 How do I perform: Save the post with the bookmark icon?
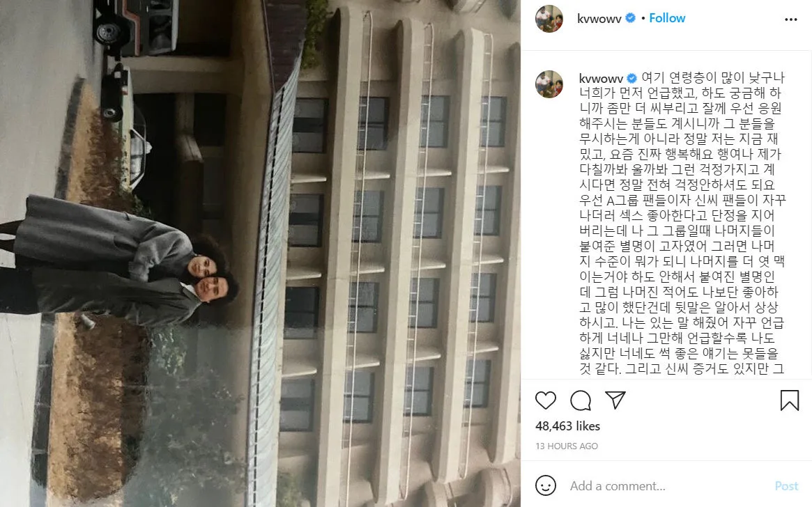click(x=789, y=400)
